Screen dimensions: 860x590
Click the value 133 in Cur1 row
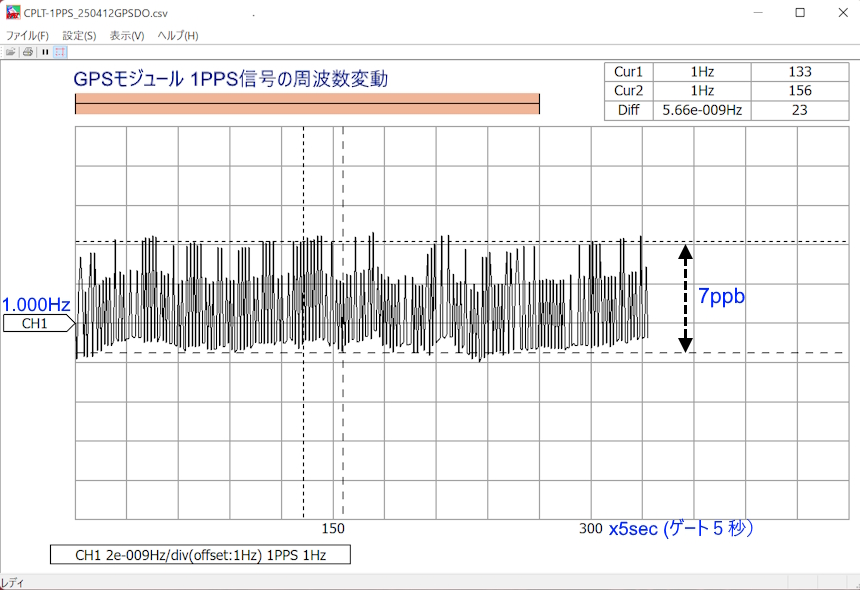pos(800,72)
